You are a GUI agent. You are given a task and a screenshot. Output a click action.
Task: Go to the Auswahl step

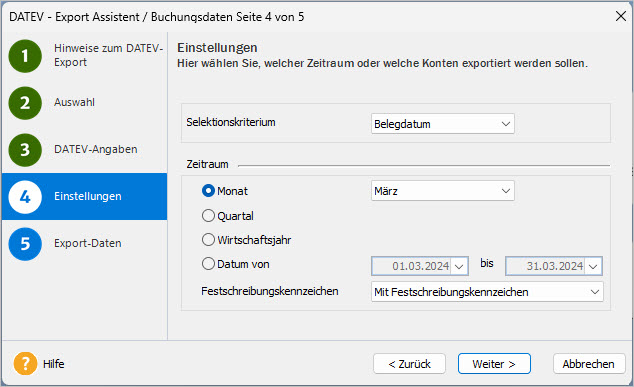[74, 102]
